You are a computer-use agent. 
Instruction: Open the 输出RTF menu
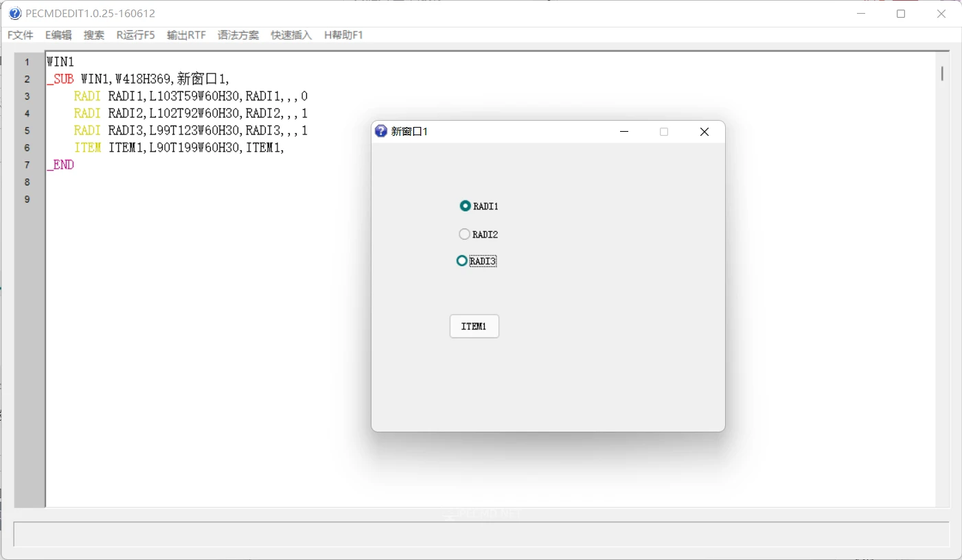pos(186,35)
